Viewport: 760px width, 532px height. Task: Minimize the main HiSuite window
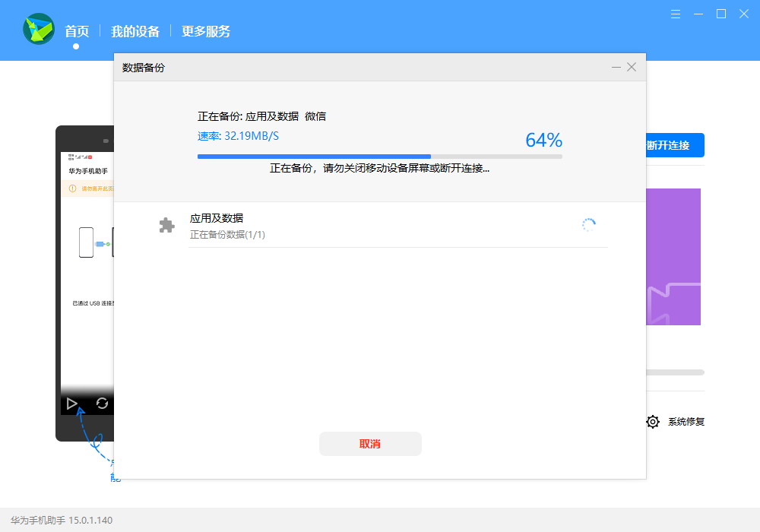(698, 14)
